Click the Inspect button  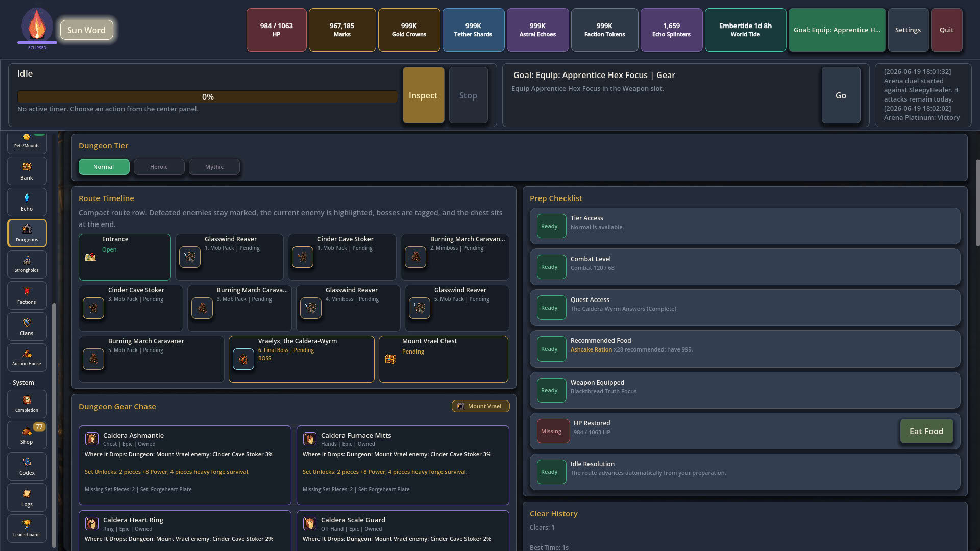pos(423,95)
